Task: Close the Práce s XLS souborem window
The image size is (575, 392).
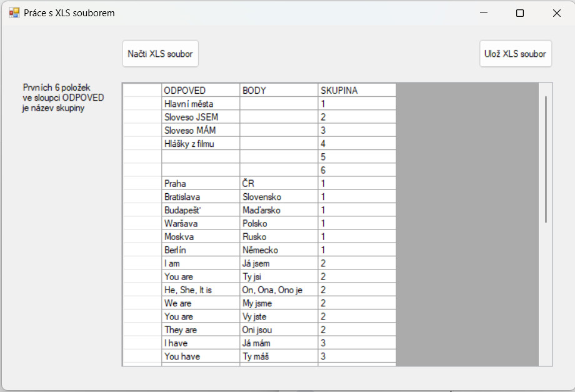Action: click(x=556, y=13)
